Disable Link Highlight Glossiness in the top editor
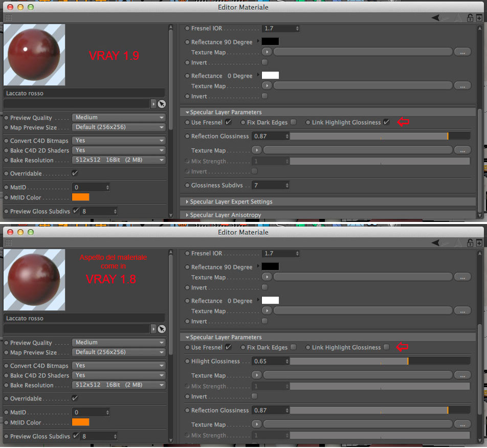 click(x=386, y=122)
